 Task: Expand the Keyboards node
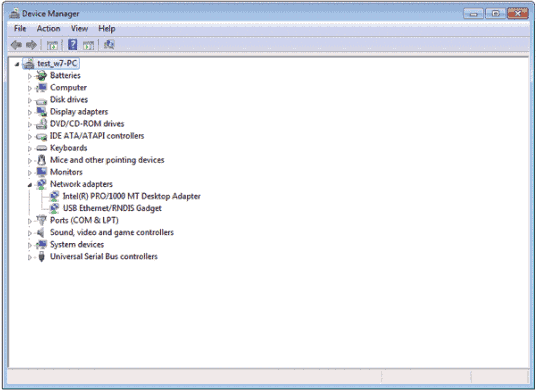coord(30,149)
